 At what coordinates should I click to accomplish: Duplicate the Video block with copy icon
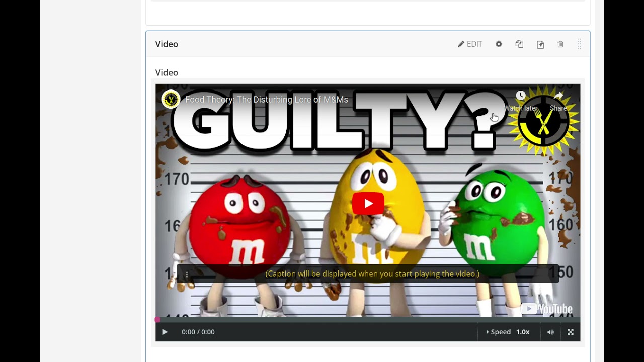coord(520,44)
